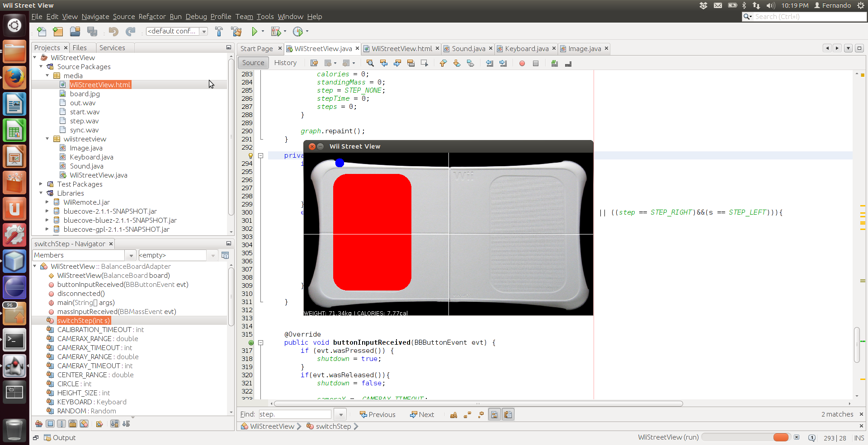Click the editor horizontal scrollbar
Screen dimensions: 868x445
point(478,404)
